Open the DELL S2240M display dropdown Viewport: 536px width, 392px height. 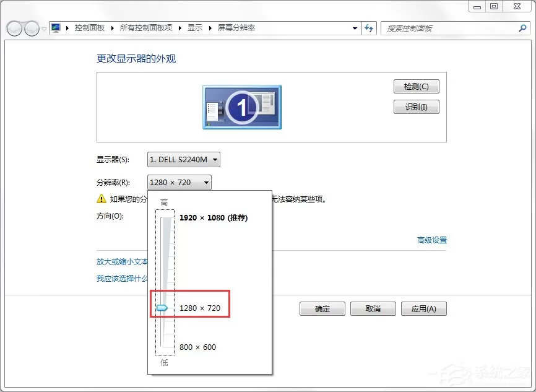(x=184, y=159)
